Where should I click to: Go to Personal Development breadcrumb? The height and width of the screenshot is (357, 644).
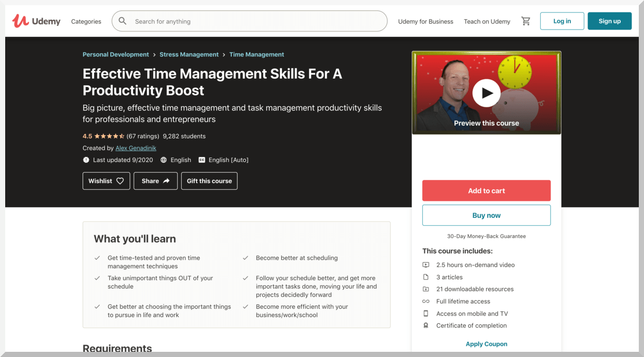[115, 54]
